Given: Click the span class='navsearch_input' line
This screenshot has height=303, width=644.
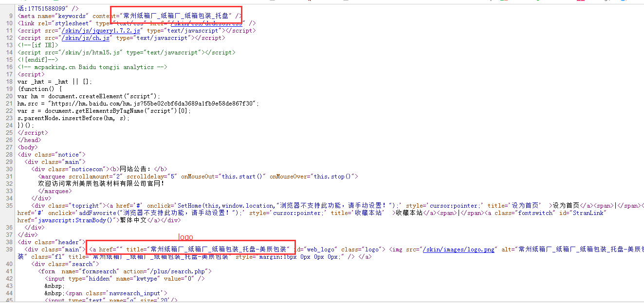Looking at the screenshot, I should tap(106, 293).
